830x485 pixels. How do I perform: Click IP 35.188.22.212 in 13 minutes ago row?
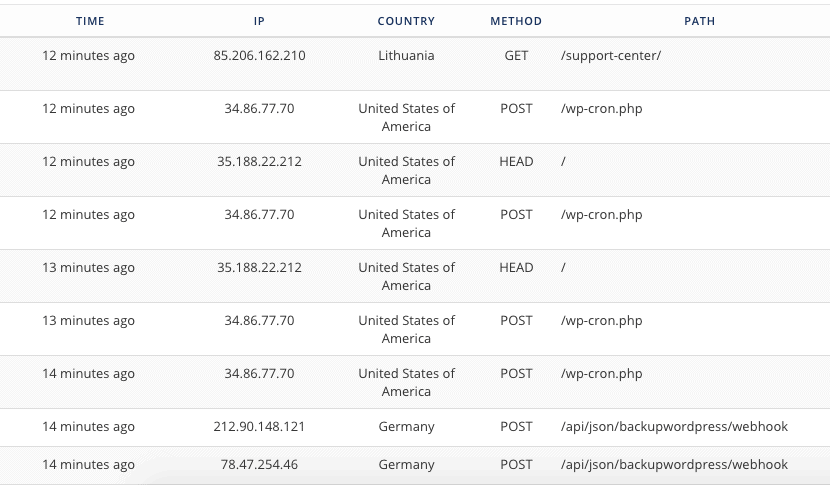pyautogui.click(x=259, y=267)
